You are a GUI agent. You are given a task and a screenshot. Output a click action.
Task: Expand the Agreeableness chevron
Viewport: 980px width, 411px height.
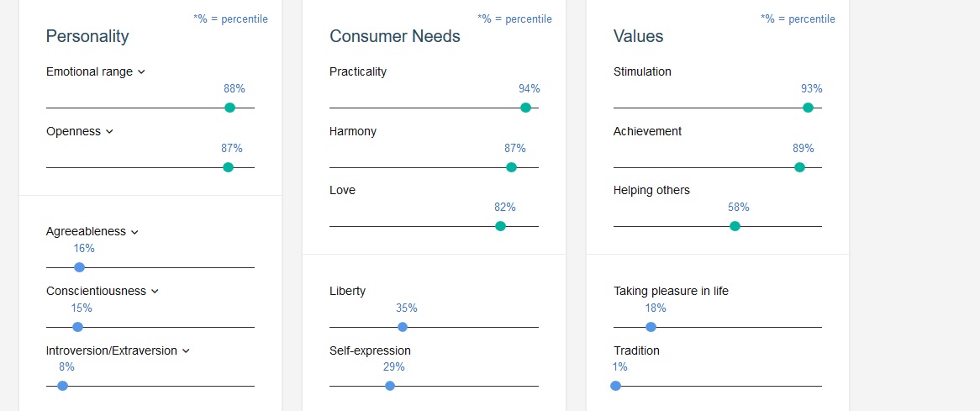[x=134, y=232]
